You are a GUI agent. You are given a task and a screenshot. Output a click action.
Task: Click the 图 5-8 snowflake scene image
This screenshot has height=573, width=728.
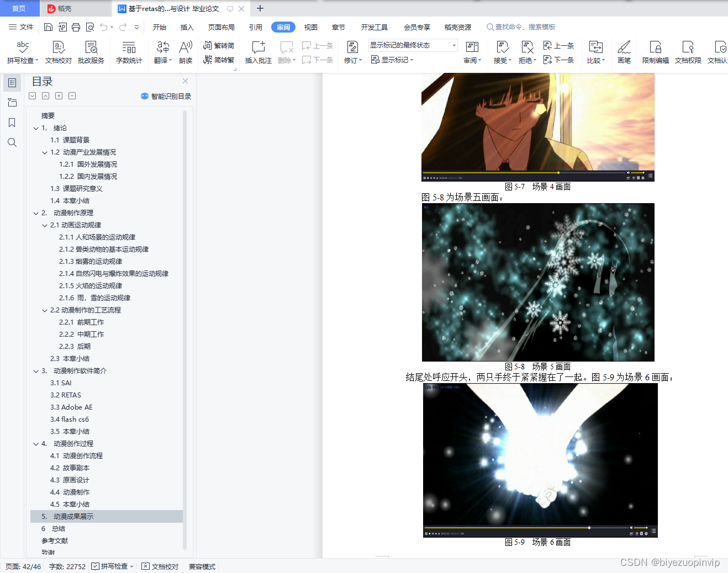pos(538,282)
